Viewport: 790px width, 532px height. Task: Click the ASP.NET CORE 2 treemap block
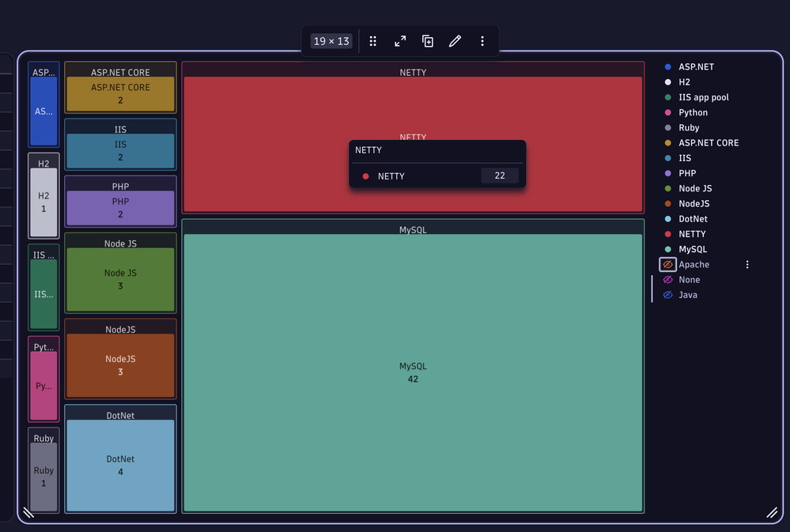click(120, 94)
